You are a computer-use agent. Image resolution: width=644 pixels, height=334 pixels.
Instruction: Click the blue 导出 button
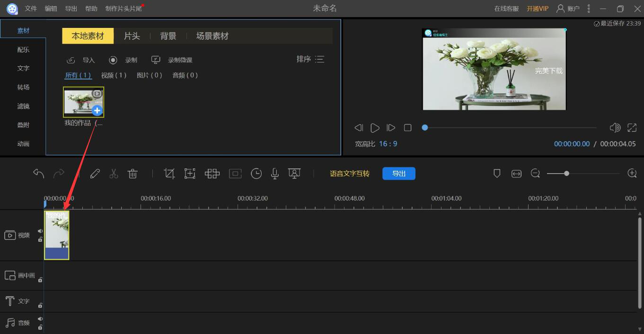click(x=399, y=174)
